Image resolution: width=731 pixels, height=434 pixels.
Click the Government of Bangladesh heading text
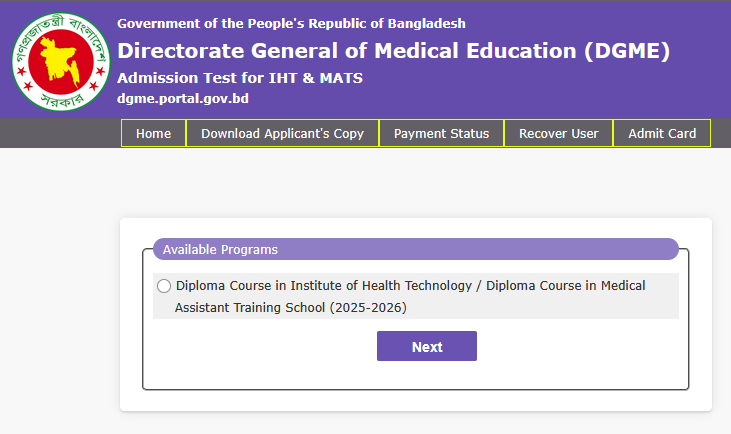tap(291, 23)
